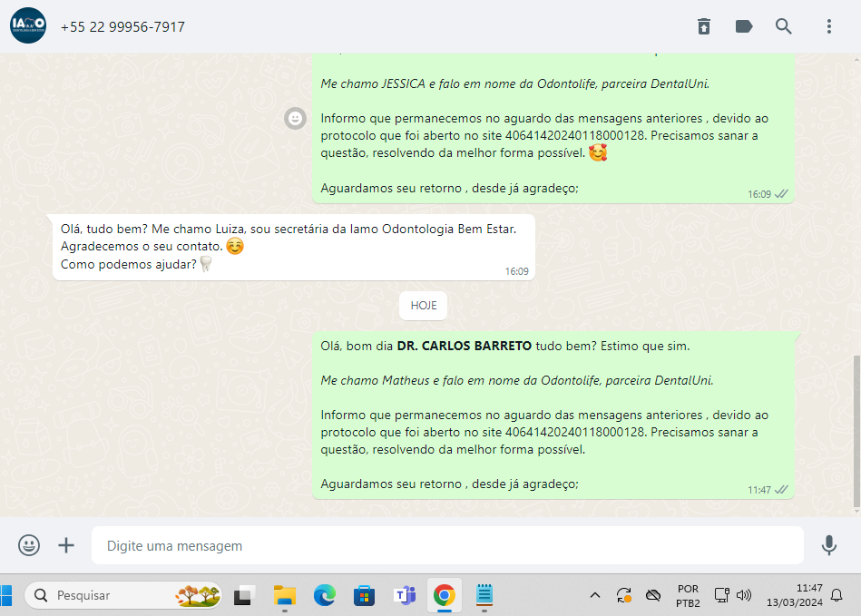Click the 11:47 timestamp on Matheus message
The height and width of the screenshot is (616, 861).
pos(759,490)
